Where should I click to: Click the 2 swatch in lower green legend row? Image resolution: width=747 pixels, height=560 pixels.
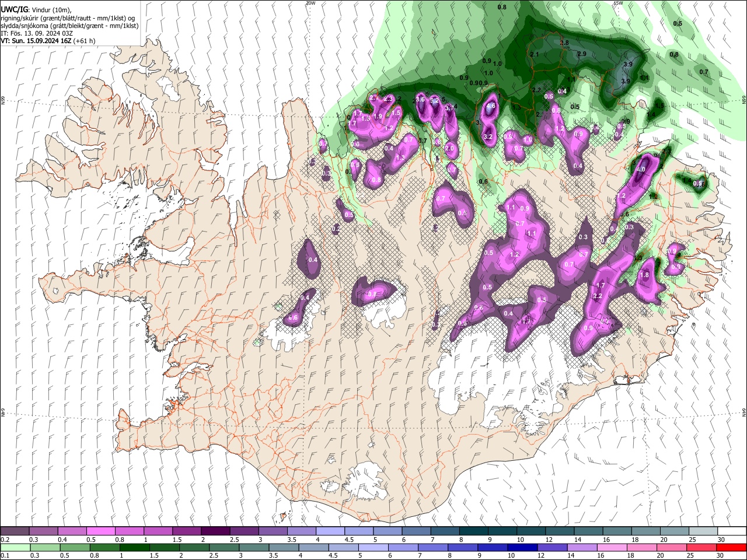[x=195, y=547]
